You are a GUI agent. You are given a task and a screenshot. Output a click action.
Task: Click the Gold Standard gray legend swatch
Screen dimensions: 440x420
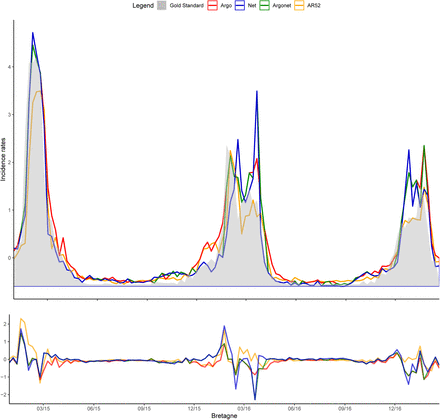(162, 6)
